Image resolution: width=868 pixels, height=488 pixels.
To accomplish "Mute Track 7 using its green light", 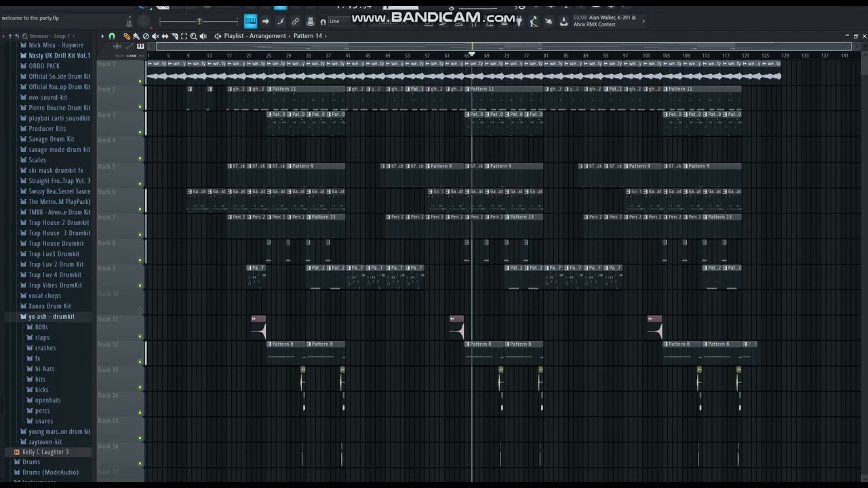I will (140, 235).
